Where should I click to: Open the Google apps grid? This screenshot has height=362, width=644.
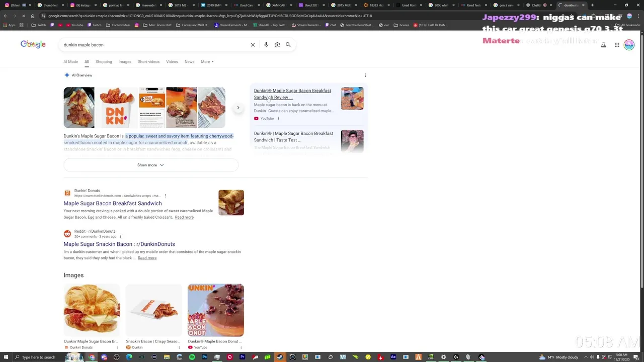[617, 45]
